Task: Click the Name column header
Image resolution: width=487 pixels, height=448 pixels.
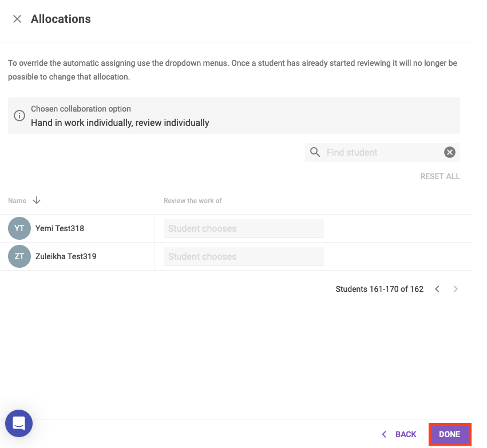Action: click(x=17, y=200)
